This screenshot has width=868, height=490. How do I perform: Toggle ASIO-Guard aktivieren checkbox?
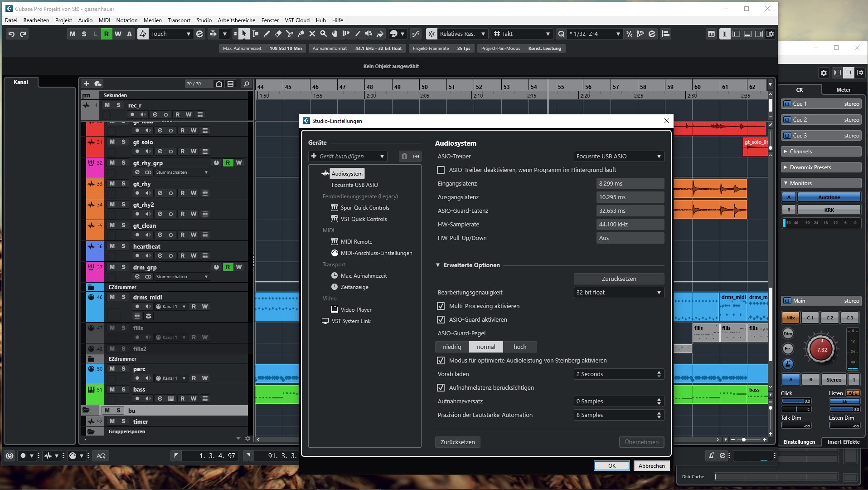pos(441,319)
